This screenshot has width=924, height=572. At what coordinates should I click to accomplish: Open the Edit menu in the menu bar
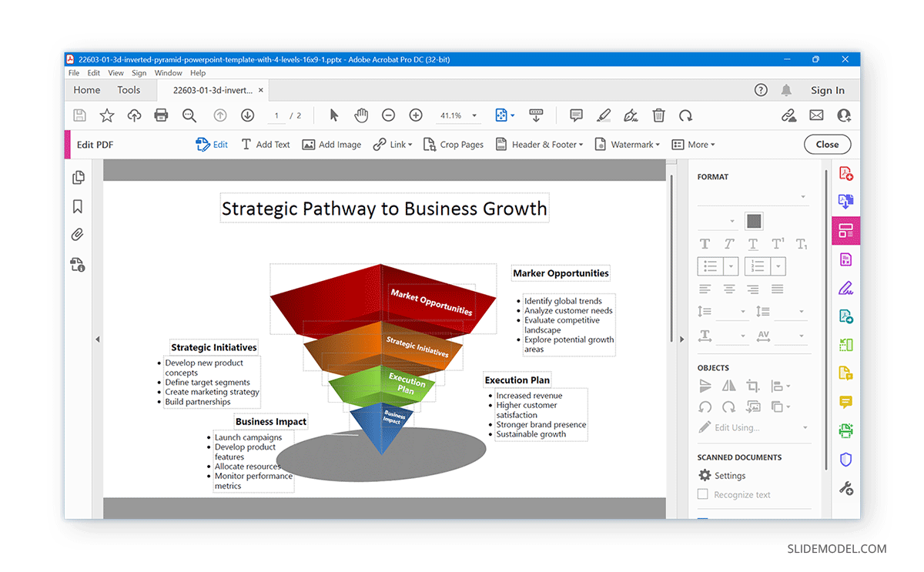[x=94, y=73]
